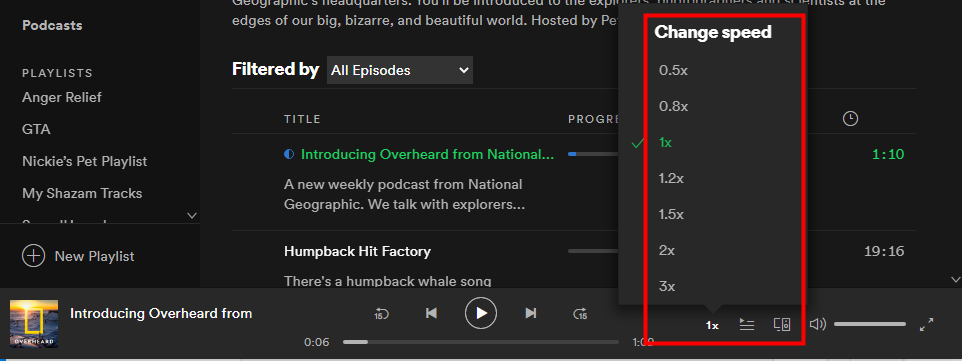Click the Change speed menu heading
The image size is (962, 361).
[713, 33]
